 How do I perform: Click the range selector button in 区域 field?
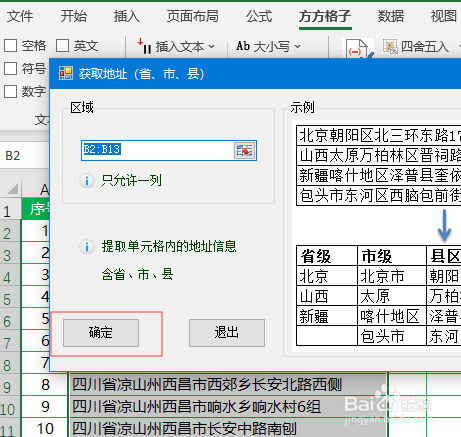[x=245, y=151]
